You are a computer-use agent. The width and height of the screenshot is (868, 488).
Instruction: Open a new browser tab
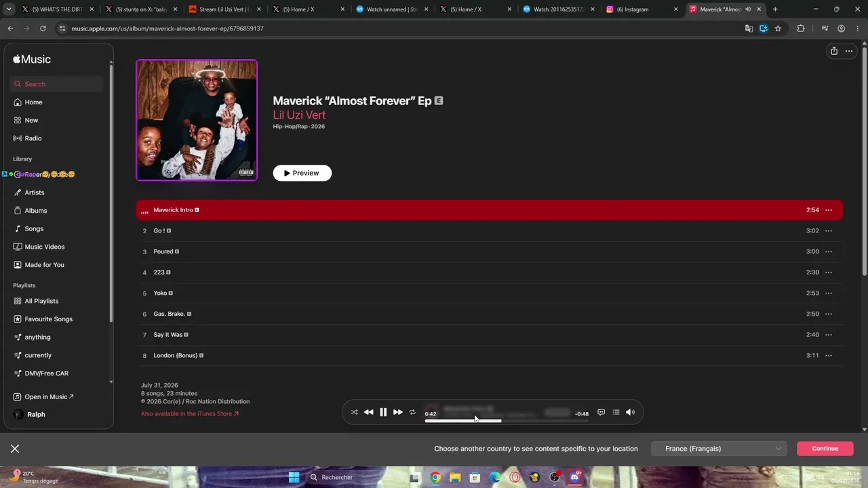pos(775,9)
